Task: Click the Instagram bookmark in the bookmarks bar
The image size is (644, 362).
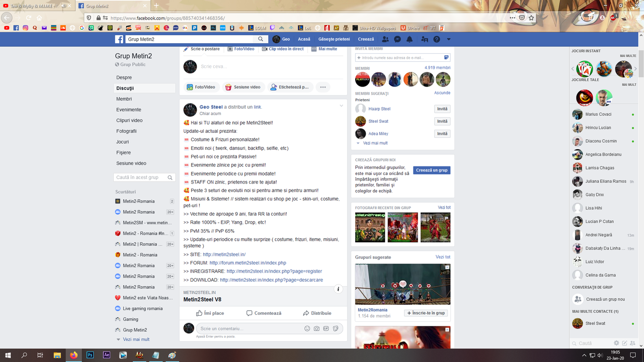Action: click(26, 28)
